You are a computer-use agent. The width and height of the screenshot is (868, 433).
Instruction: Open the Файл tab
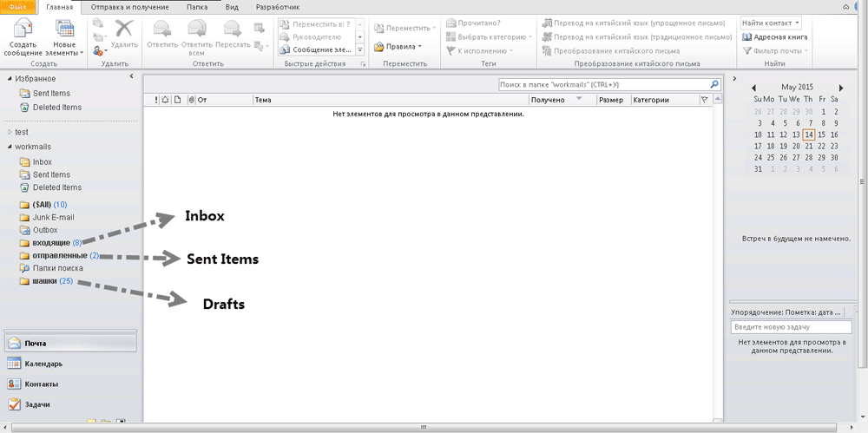pos(19,7)
